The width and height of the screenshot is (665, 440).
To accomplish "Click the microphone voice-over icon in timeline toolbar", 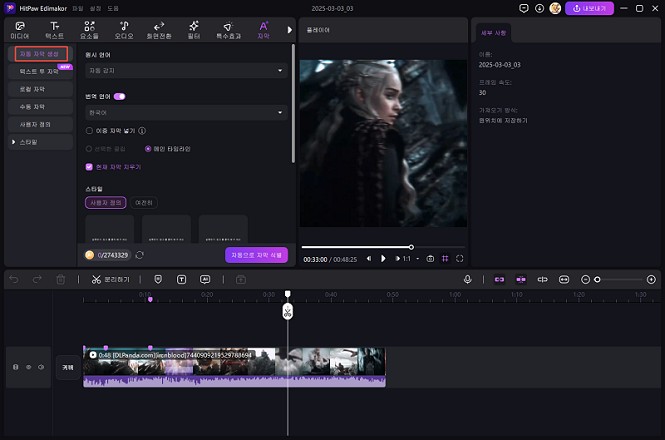I will (x=467, y=279).
